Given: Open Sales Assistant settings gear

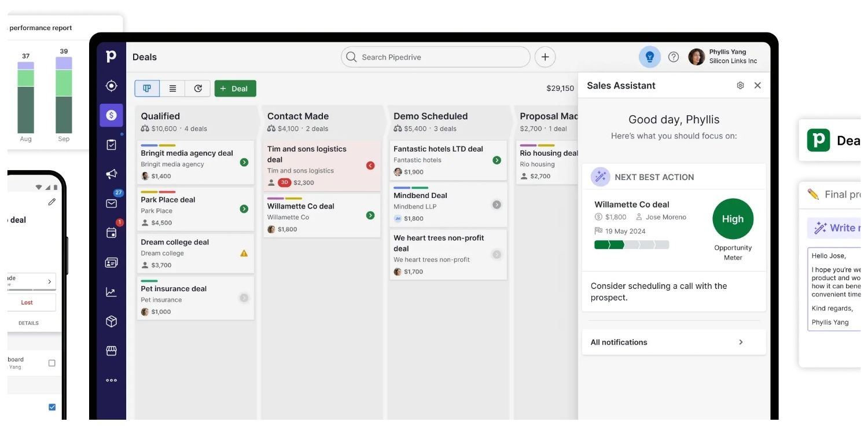Looking at the screenshot, I should click(740, 85).
